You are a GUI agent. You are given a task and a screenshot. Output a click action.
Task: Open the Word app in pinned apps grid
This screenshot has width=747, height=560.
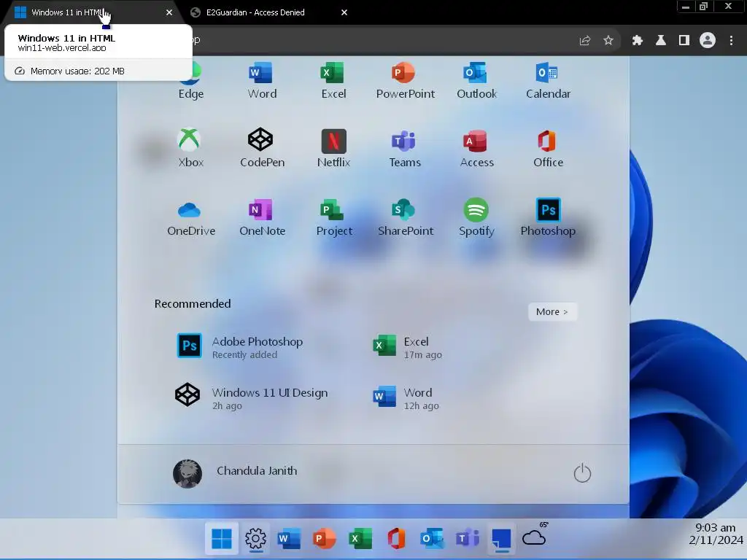click(x=262, y=81)
